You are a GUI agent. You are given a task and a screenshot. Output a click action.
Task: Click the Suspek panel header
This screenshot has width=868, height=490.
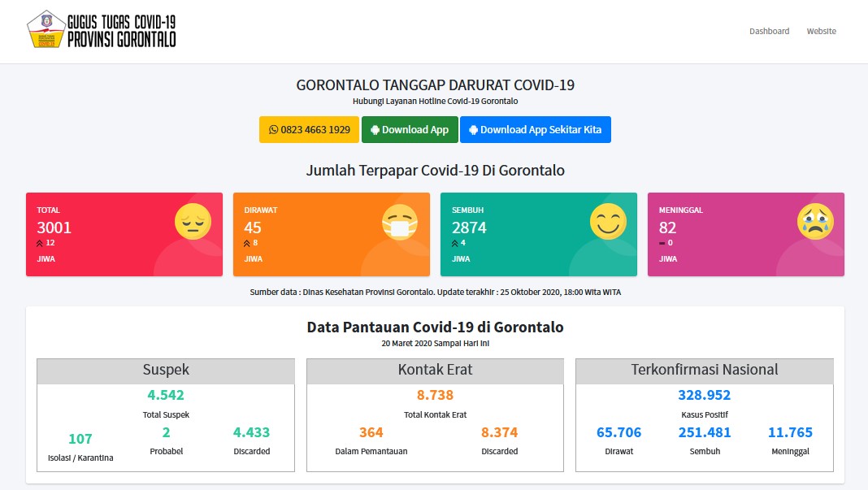click(x=166, y=371)
